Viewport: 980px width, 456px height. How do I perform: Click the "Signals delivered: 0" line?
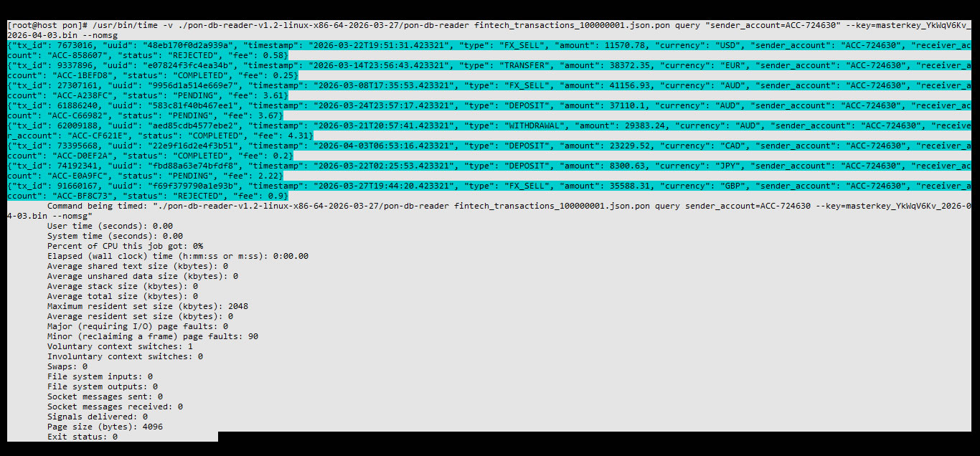98,417
